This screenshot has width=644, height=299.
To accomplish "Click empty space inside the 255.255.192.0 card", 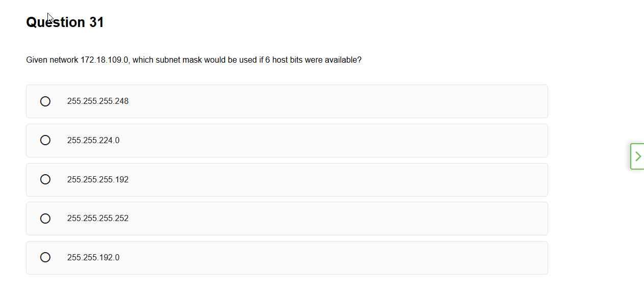I will coord(331,257).
